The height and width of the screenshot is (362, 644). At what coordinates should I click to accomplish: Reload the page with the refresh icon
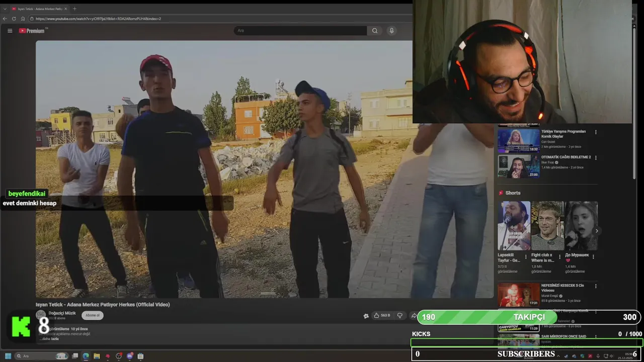pyautogui.click(x=14, y=19)
